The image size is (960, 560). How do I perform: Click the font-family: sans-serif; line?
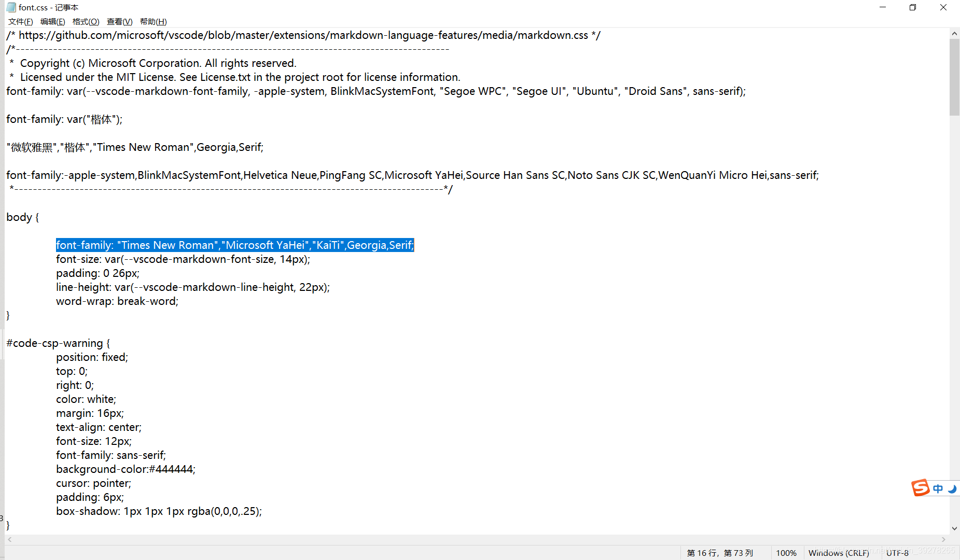pos(111,455)
